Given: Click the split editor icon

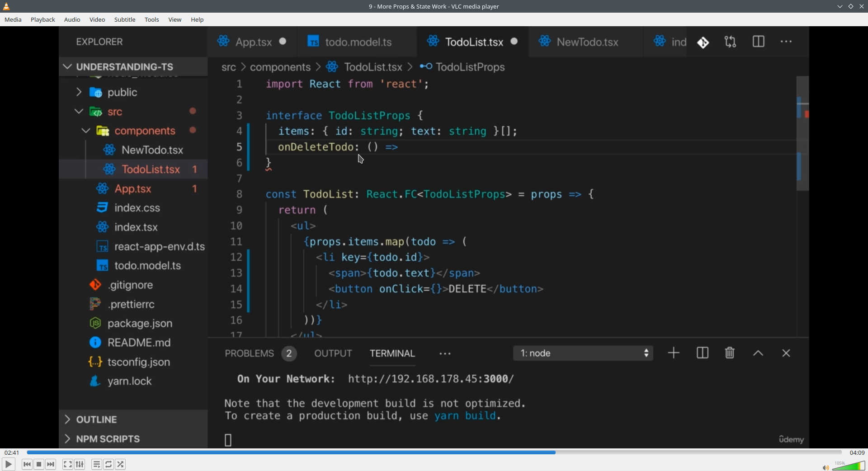Looking at the screenshot, I should tap(759, 42).
